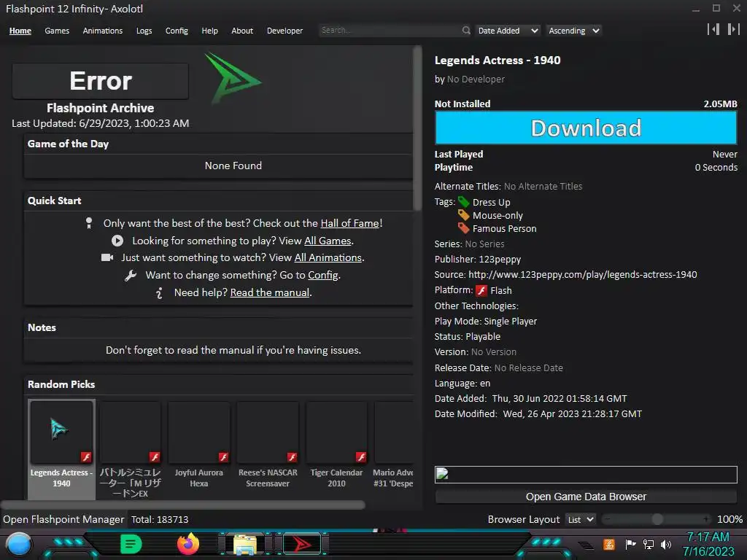Image resolution: width=747 pixels, height=560 pixels.
Task: Launch Firefox from the taskbar
Action: (187, 544)
